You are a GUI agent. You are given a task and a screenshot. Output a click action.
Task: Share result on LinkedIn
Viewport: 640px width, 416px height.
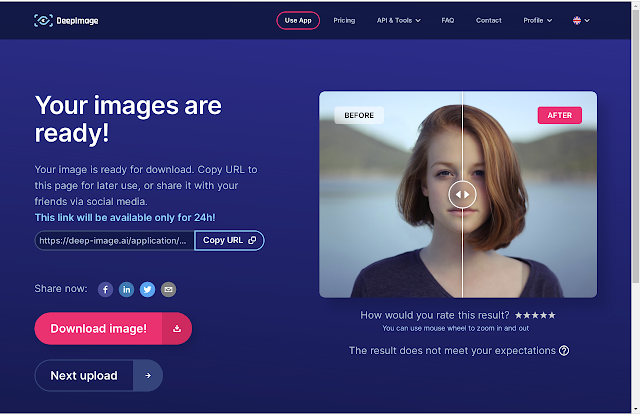click(x=127, y=289)
